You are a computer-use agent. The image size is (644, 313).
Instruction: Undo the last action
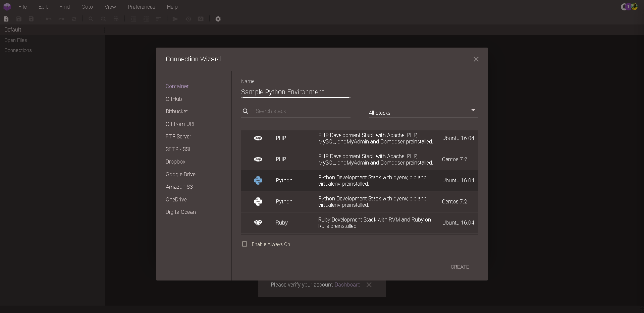(48, 19)
